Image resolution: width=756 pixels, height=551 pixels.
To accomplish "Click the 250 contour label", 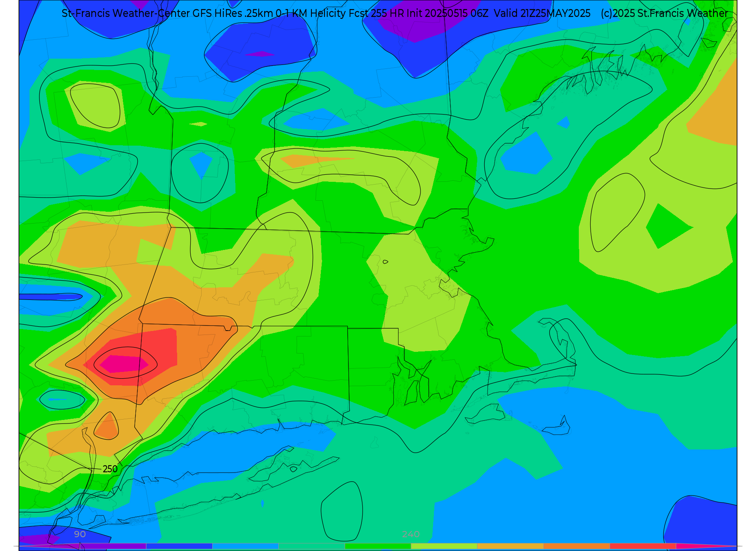I will [x=110, y=469].
